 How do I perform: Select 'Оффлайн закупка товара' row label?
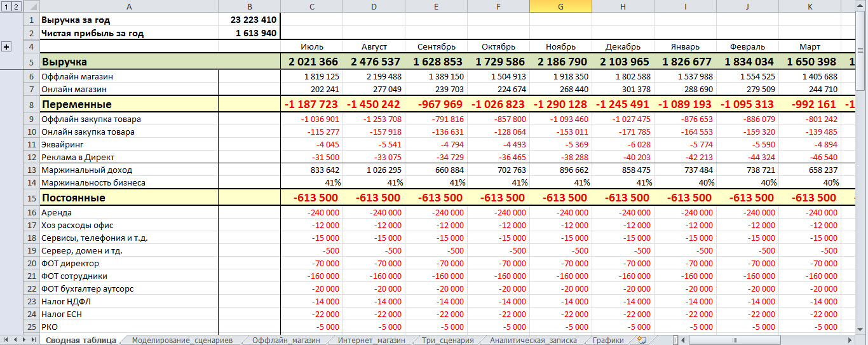[129, 119]
